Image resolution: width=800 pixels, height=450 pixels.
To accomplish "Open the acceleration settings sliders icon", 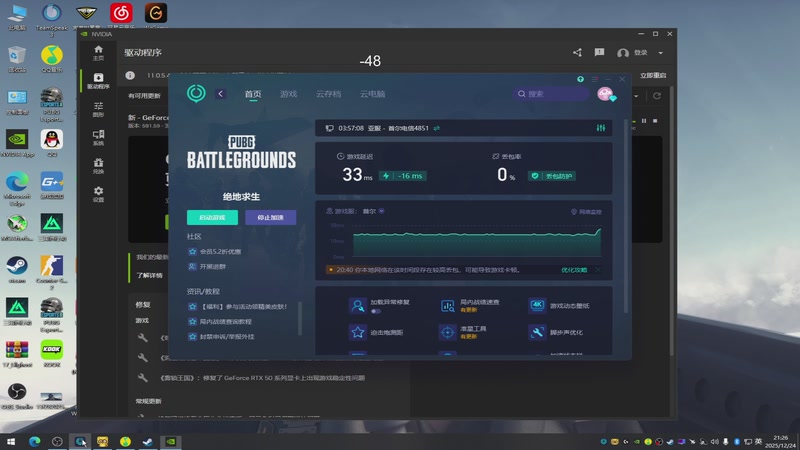I will point(601,128).
